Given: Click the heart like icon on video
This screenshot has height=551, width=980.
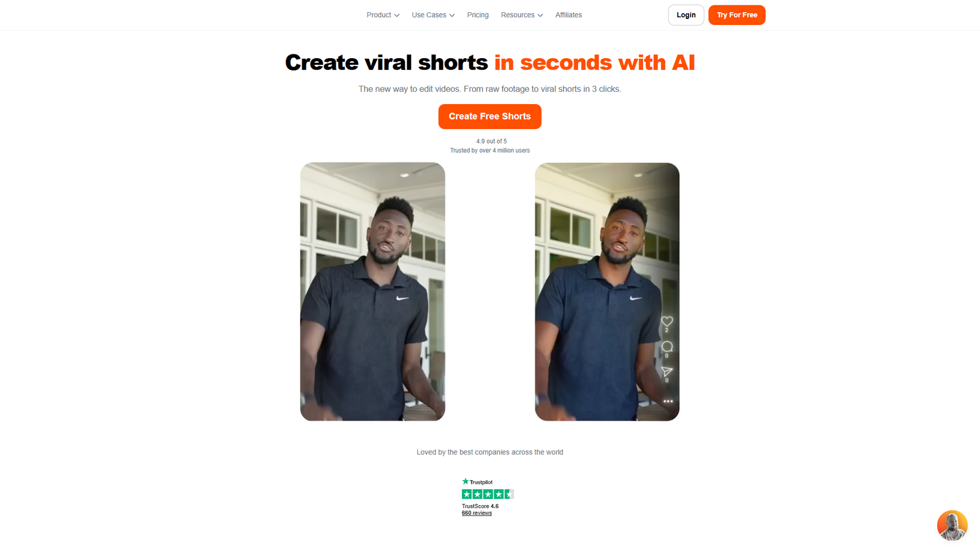Looking at the screenshot, I should (667, 321).
